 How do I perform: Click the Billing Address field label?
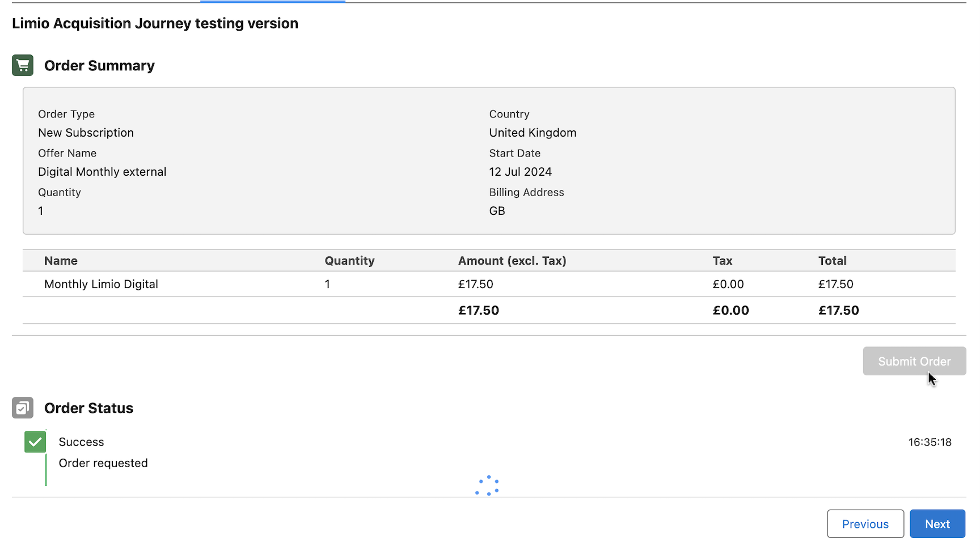tap(526, 192)
